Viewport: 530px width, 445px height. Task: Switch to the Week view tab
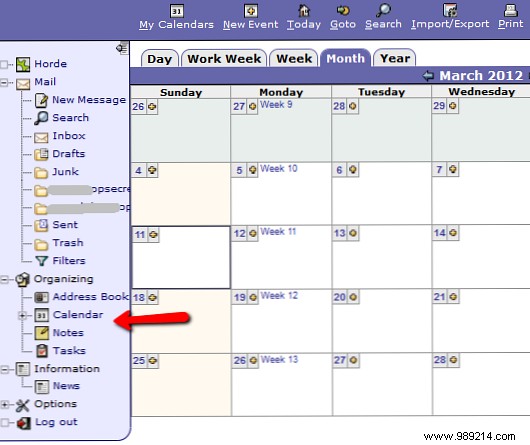click(x=294, y=58)
